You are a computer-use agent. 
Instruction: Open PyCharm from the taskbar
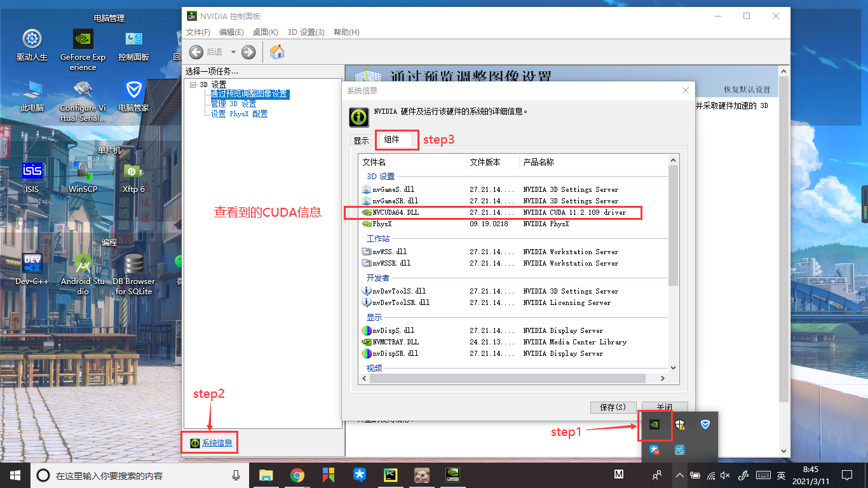click(390, 475)
